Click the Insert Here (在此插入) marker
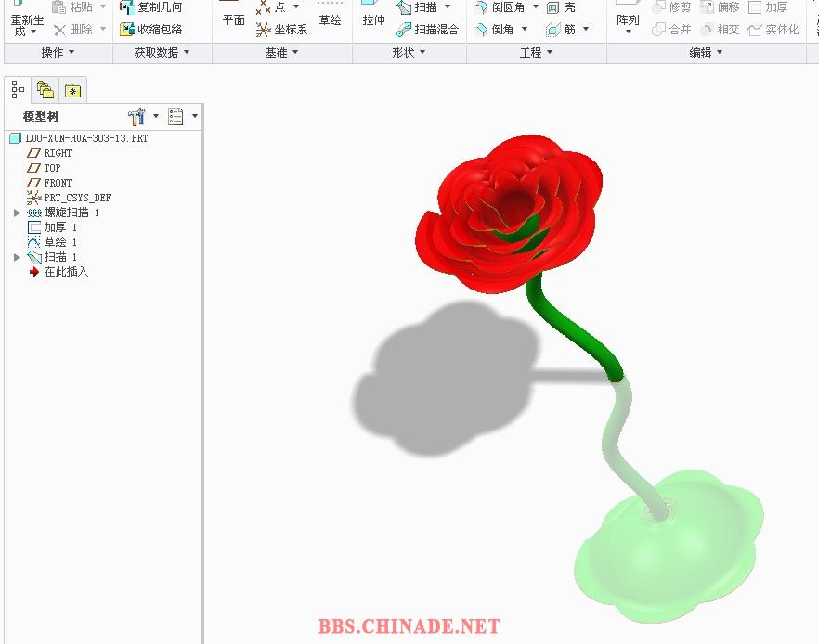This screenshot has height=644, width=819. 58,272
